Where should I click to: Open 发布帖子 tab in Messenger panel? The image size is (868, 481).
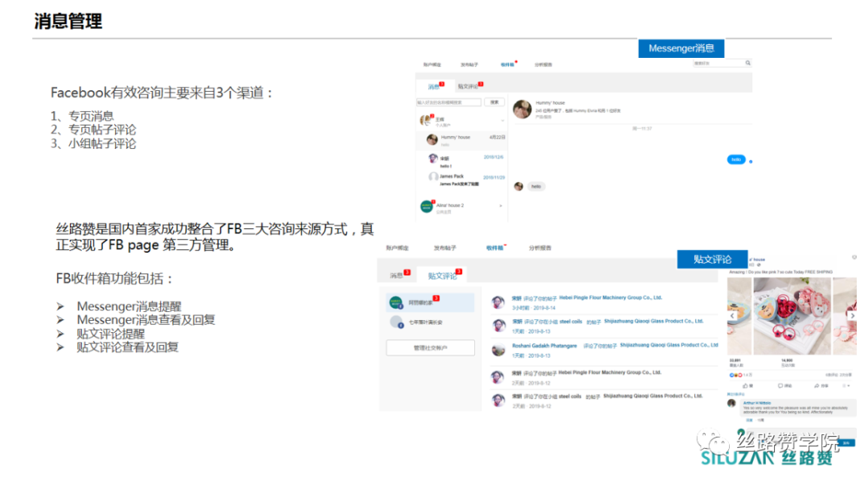(x=469, y=65)
